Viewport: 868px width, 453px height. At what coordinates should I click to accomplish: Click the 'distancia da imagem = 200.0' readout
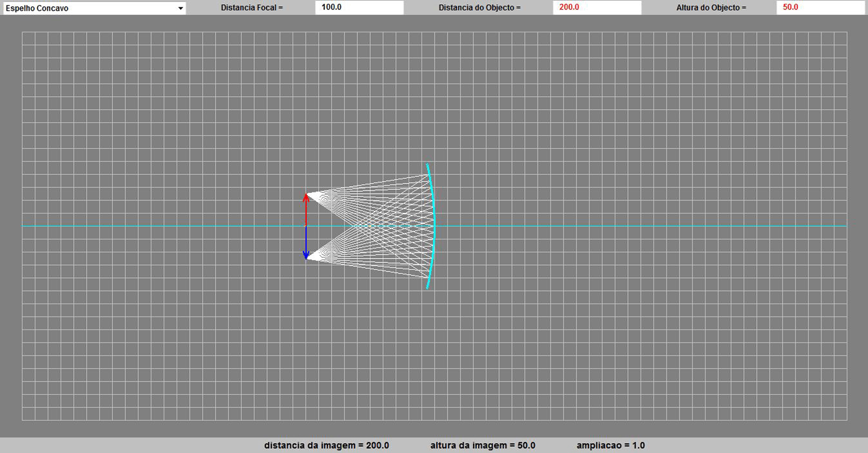(327, 446)
